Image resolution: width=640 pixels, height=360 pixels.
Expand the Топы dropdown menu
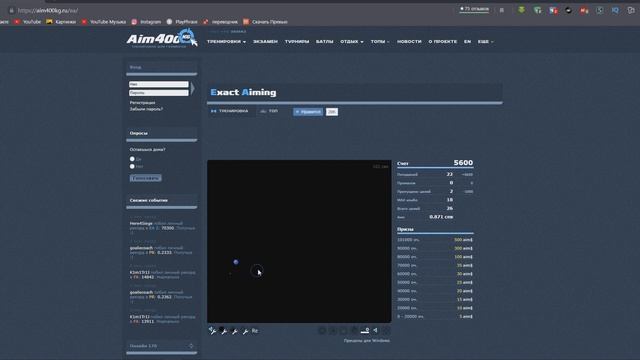pos(380,42)
